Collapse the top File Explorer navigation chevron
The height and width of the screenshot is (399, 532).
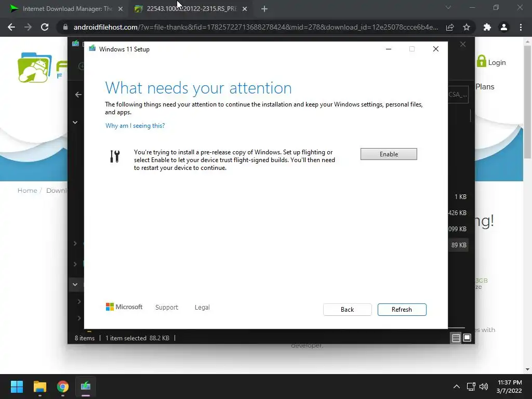point(75,122)
